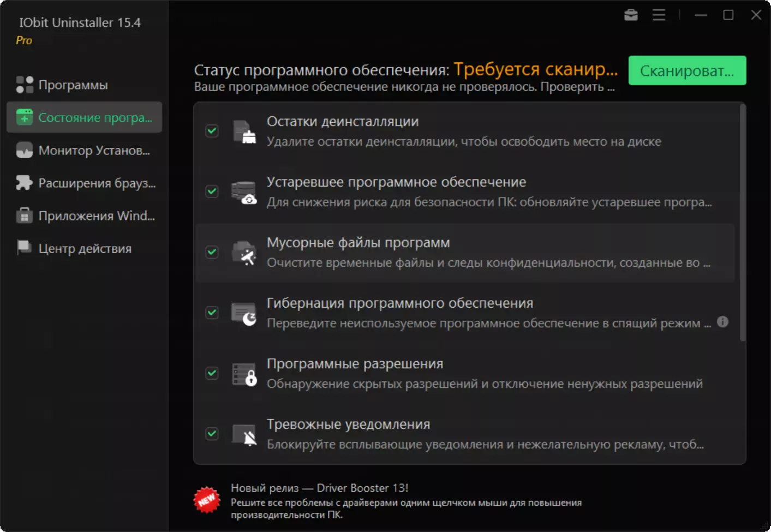Select Состояние програ... in the sidebar
Image resolution: width=771 pixels, height=532 pixels.
click(x=84, y=117)
